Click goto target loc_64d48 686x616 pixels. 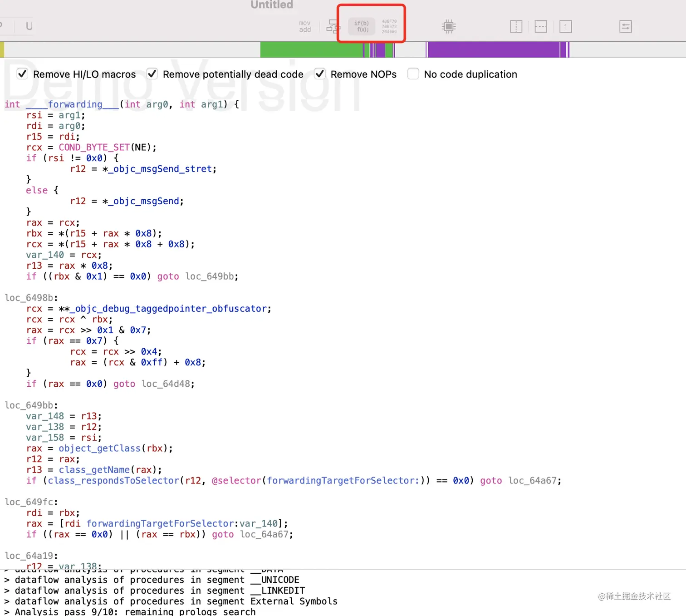(x=166, y=384)
